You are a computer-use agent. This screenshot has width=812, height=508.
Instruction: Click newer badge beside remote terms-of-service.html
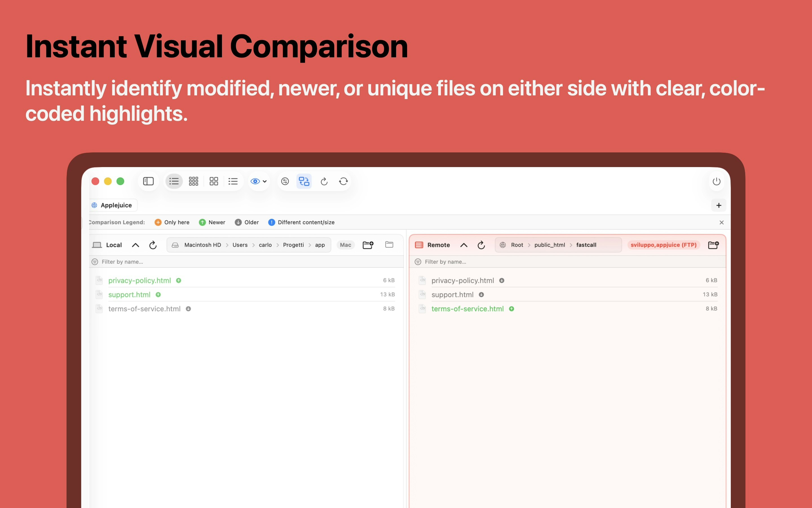pyautogui.click(x=512, y=309)
